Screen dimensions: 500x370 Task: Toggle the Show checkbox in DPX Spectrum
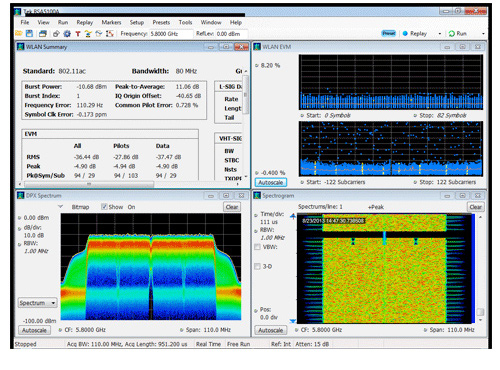coord(104,207)
